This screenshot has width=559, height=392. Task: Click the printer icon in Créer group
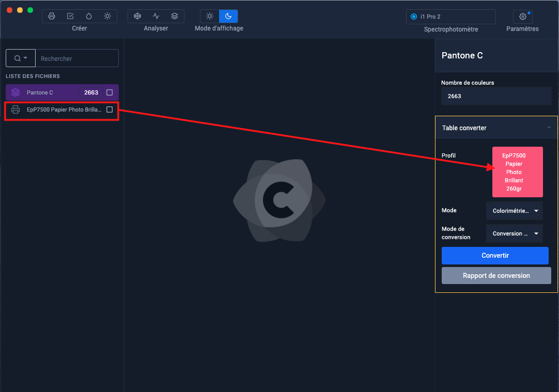(x=52, y=16)
